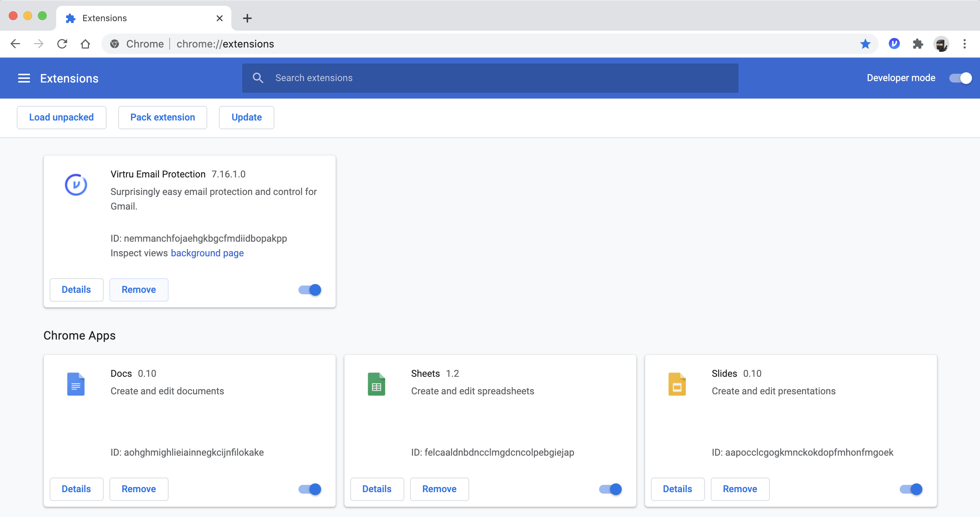
Task: Click the Docs app icon
Action: tap(76, 384)
